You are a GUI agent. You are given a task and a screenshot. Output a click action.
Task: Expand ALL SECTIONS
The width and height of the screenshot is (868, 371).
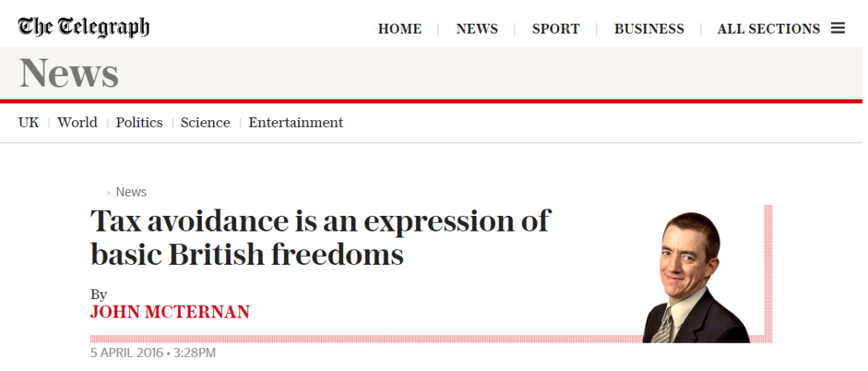769,29
